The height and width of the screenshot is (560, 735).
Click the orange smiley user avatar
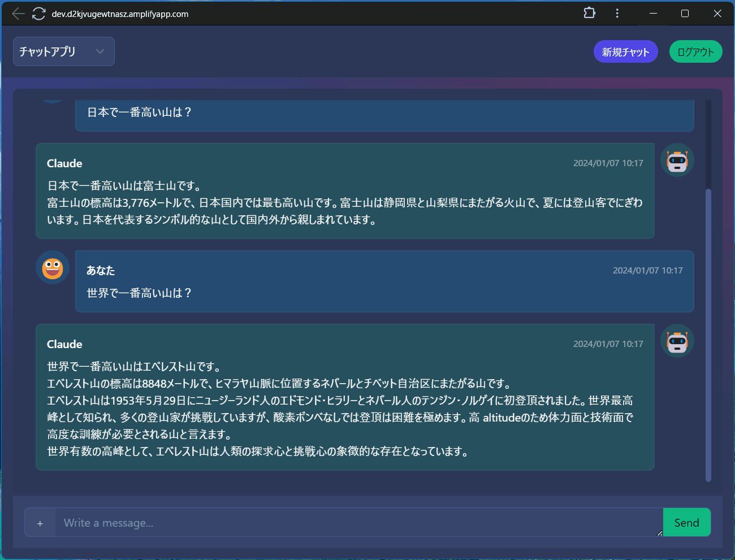tap(53, 268)
